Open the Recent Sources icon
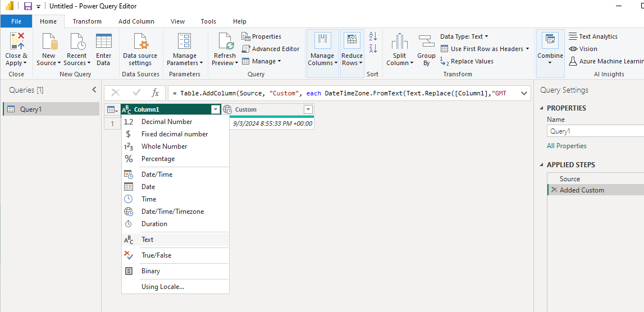The height and width of the screenshot is (312, 644). tap(77, 42)
